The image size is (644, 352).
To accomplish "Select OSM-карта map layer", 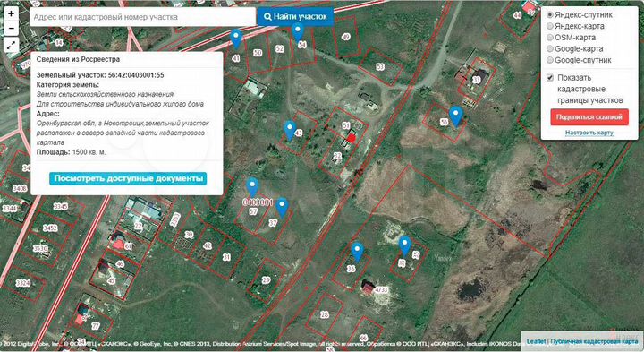I will 549,37.
